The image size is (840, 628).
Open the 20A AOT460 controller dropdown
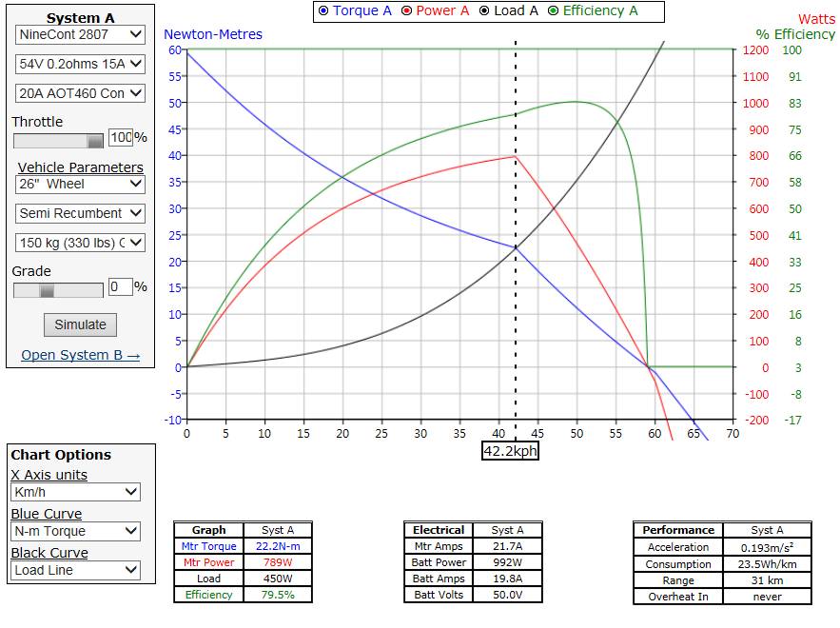tap(80, 93)
